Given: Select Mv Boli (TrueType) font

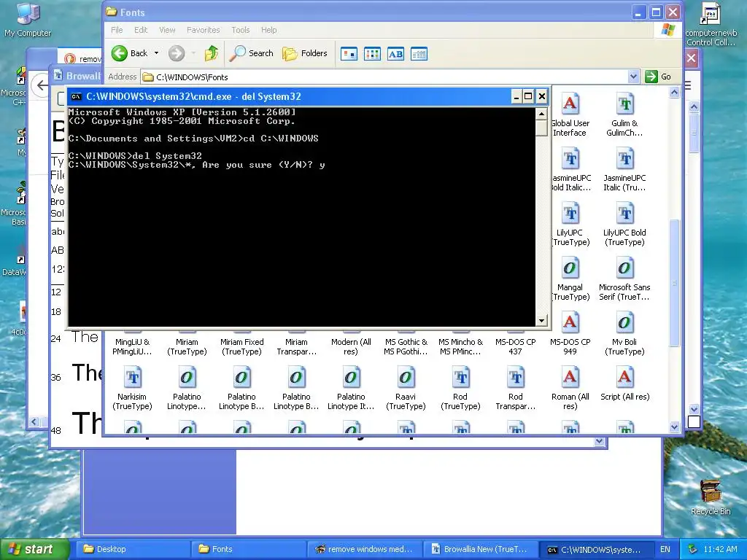Looking at the screenshot, I should [624, 334].
